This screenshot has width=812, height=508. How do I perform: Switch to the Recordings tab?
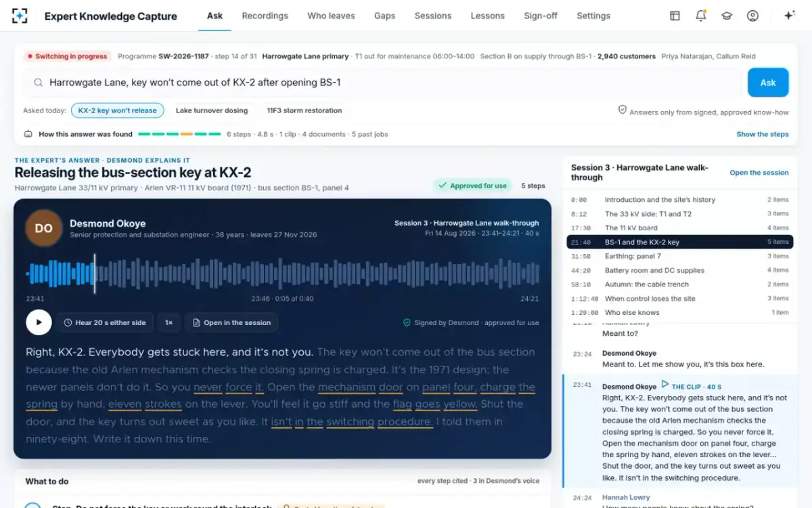(x=265, y=16)
